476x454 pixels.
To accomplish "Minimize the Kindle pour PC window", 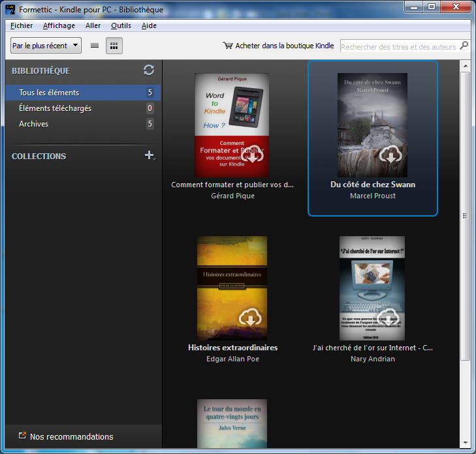I will pyautogui.click(x=414, y=7).
